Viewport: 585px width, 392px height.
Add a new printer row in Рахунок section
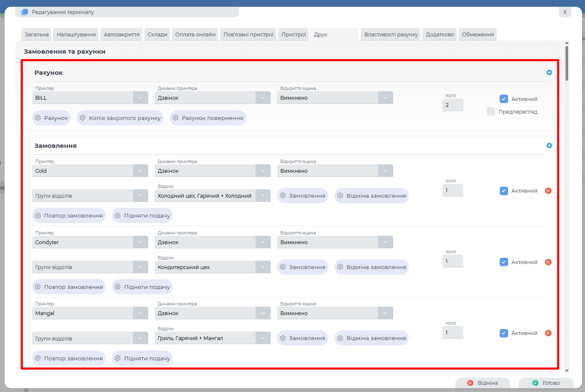point(549,73)
